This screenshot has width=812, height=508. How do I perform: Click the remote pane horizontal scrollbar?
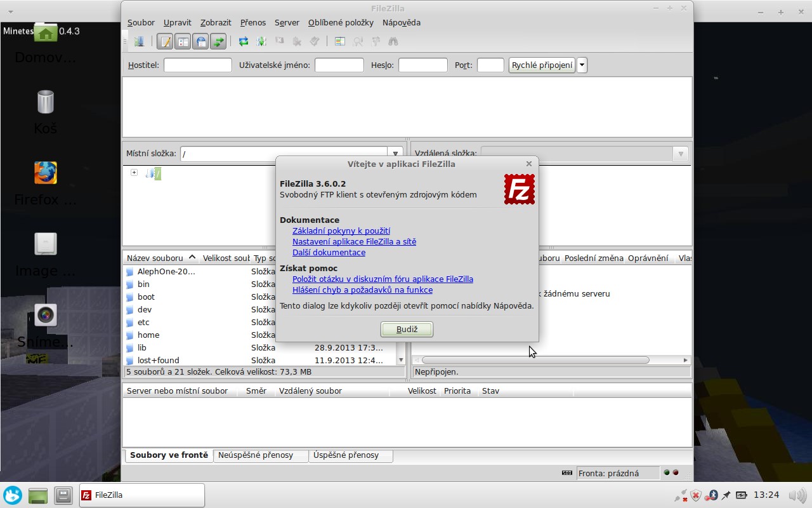click(535, 360)
